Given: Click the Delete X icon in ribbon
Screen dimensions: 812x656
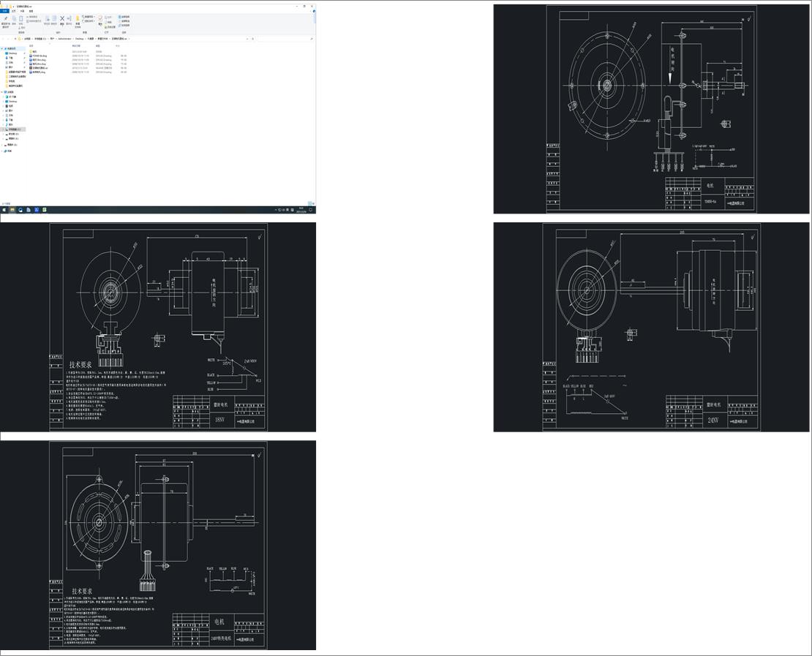Looking at the screenshot, I should pyautogui.click(x=62, y=20).
